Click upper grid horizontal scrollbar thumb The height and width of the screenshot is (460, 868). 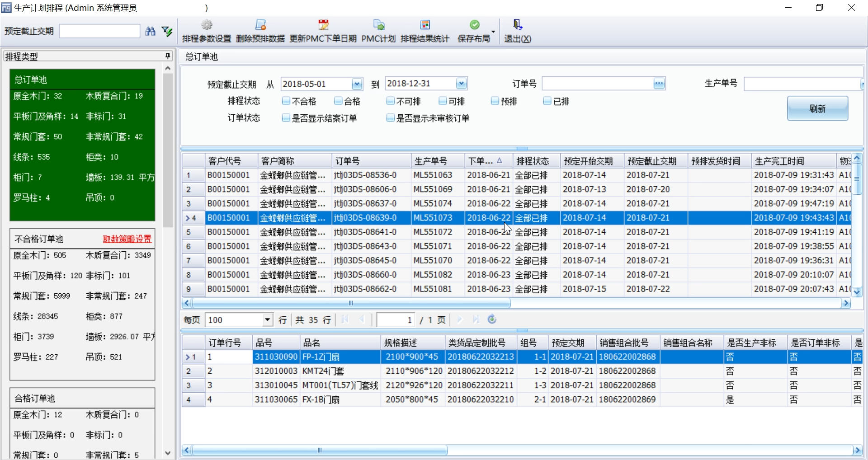(x=351, y=303)
